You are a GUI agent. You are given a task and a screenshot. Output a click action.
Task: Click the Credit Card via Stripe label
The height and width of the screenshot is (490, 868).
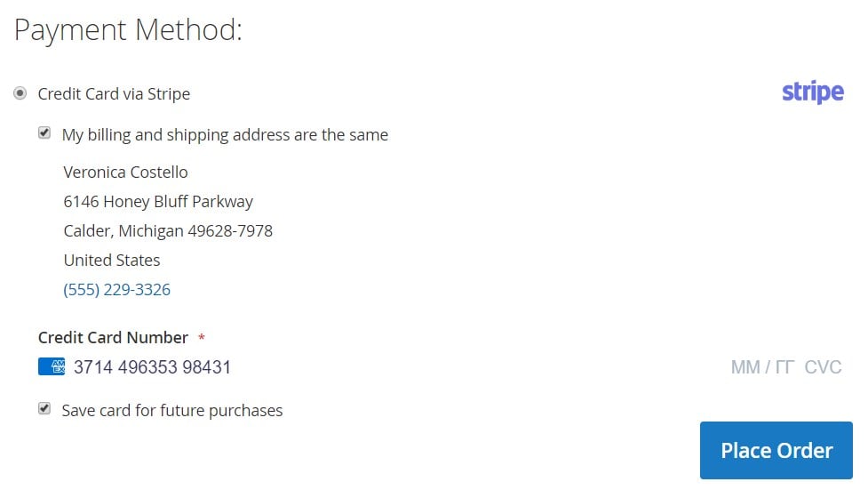tap(114, 93)
